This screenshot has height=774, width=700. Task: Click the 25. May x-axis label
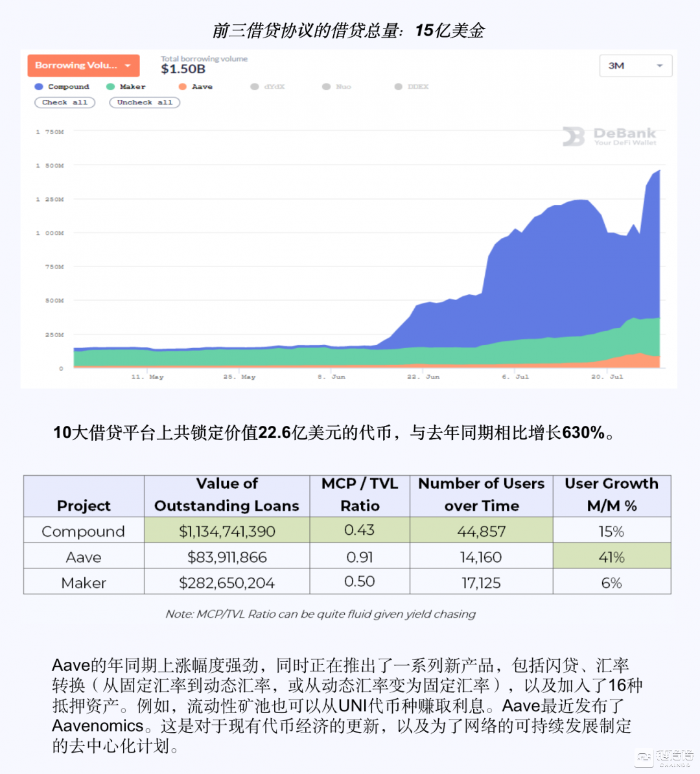(x=239, y=377)
